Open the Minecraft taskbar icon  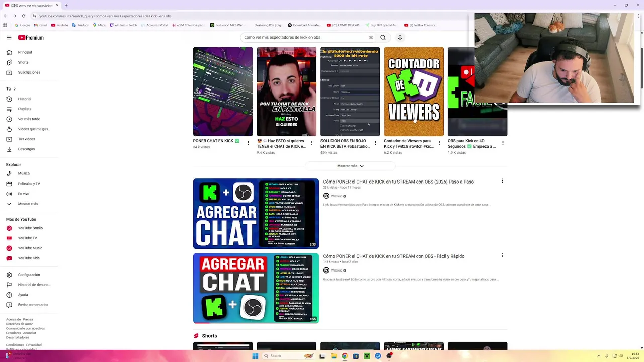point(367,356)
